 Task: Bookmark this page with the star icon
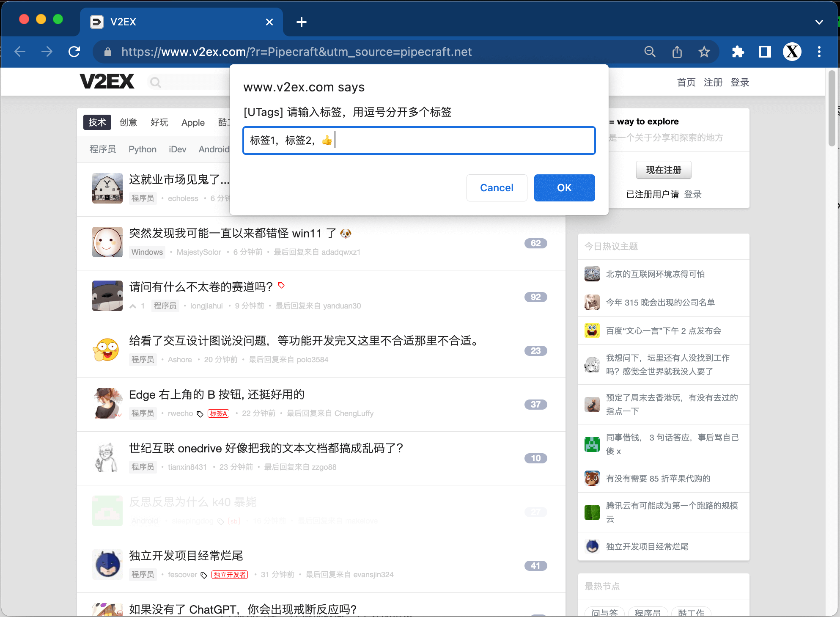click(704, 52)
